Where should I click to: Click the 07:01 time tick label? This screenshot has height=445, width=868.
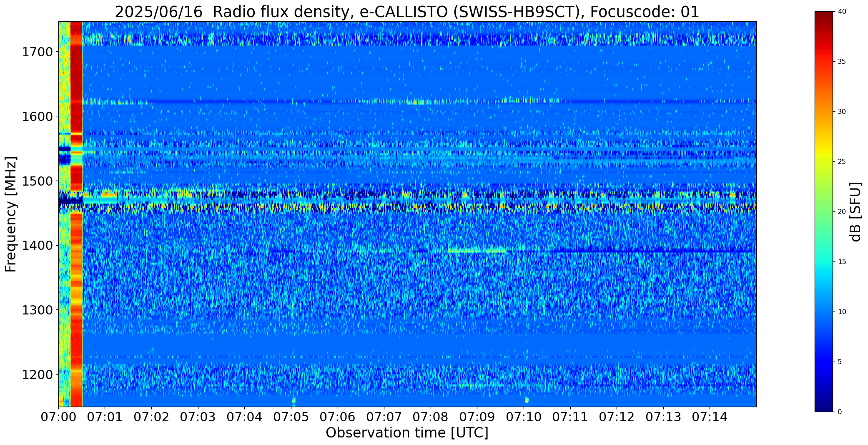pyautogui.click(x=105, y=417)
